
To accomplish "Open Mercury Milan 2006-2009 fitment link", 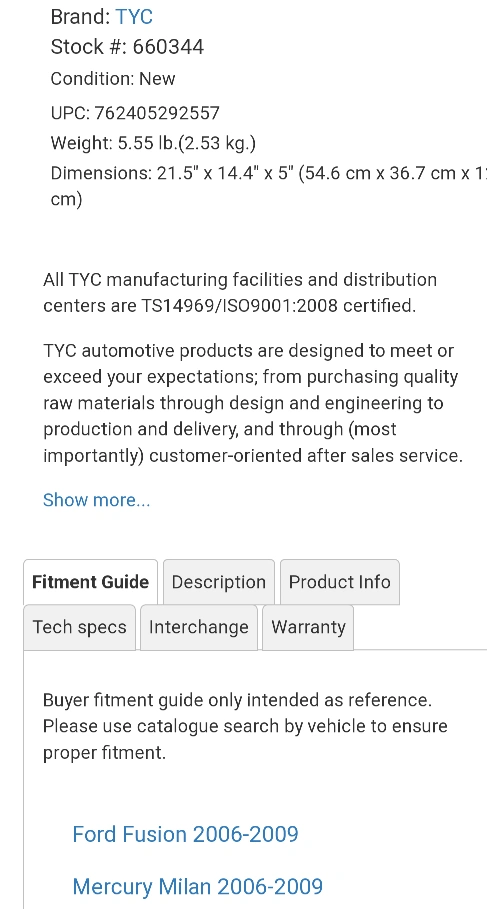I will (198, 886).
